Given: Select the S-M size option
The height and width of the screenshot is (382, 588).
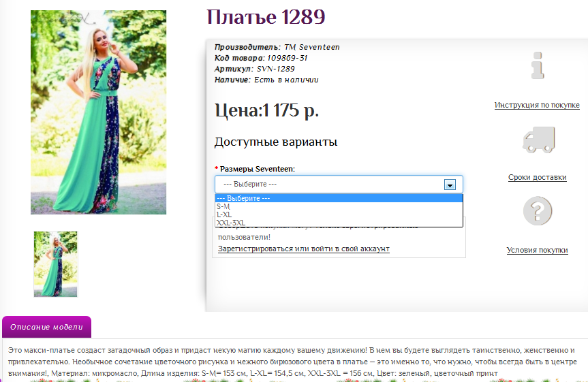Looking at the screenshot, I should coord(339,206).
